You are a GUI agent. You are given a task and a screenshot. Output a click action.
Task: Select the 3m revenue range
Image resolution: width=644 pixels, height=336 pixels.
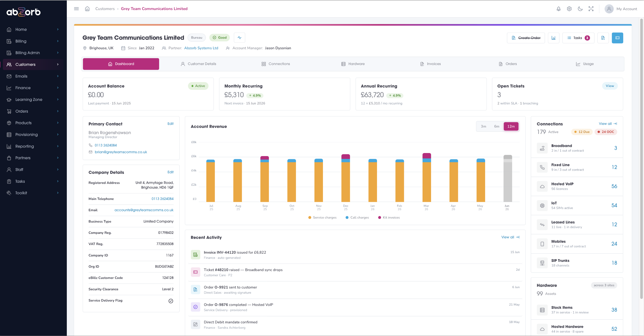(x=483, y=126)
